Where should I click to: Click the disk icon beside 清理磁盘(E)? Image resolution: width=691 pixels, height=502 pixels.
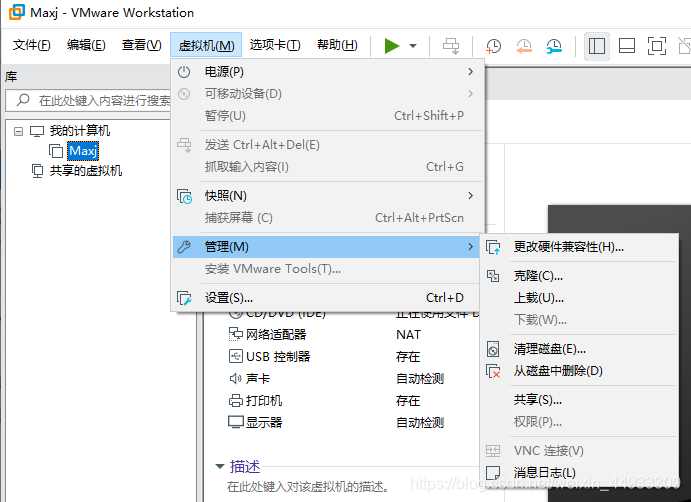pos(493,349)
